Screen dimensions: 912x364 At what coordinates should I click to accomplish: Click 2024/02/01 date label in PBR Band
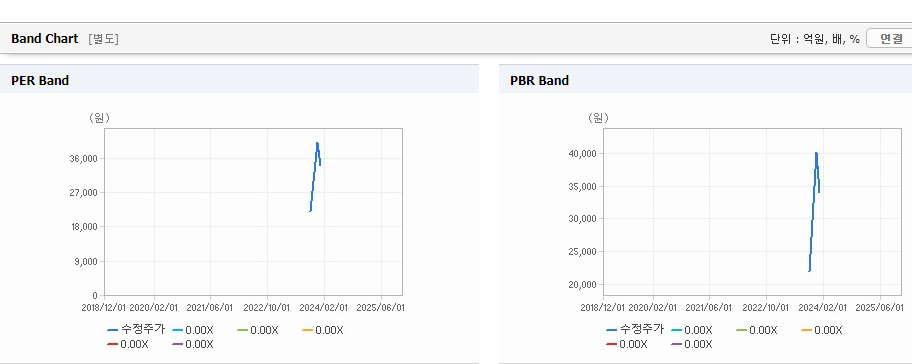(x=824, y=307)
